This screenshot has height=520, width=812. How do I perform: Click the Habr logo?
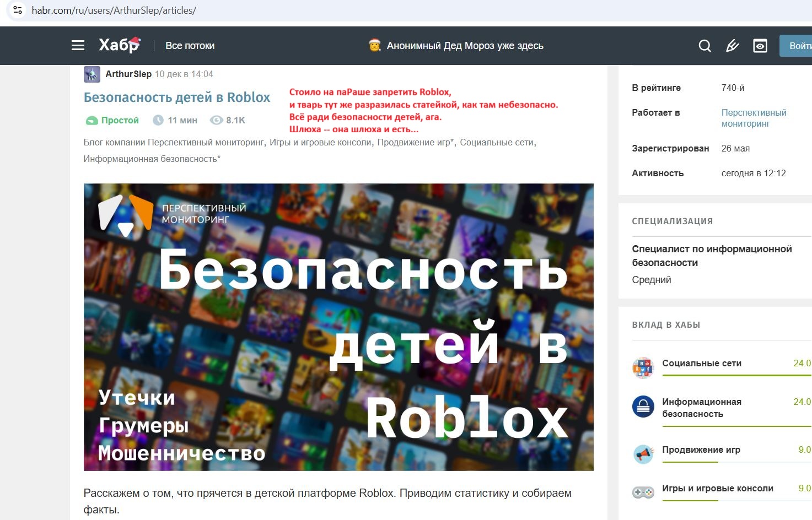tap(119, 45)
